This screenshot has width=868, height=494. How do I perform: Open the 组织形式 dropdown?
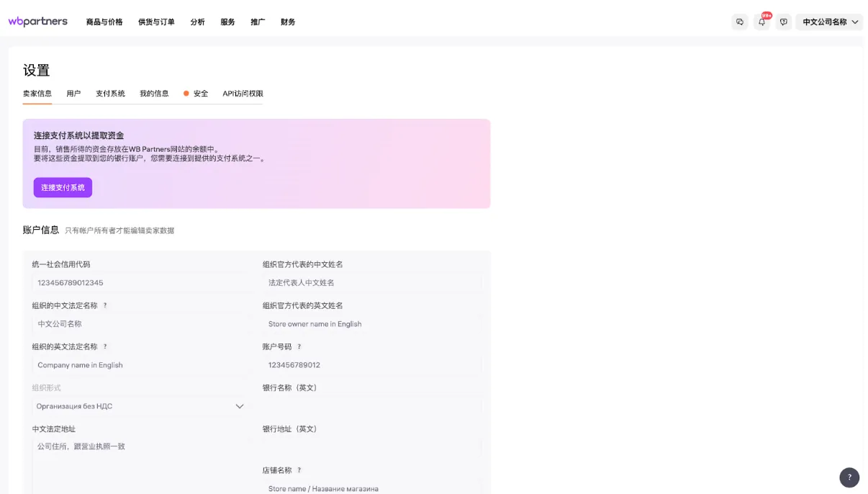coord(140,406)
